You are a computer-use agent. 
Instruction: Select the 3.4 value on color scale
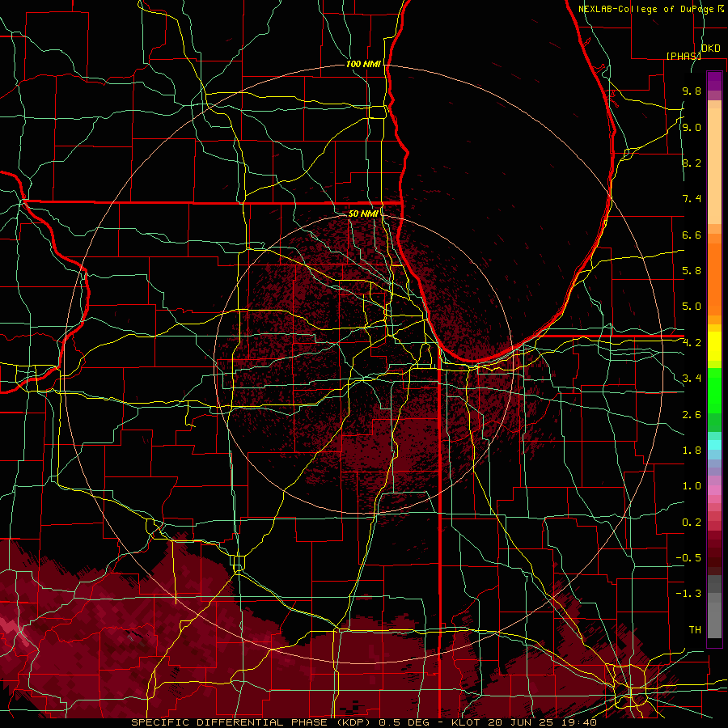coord(692,379)
